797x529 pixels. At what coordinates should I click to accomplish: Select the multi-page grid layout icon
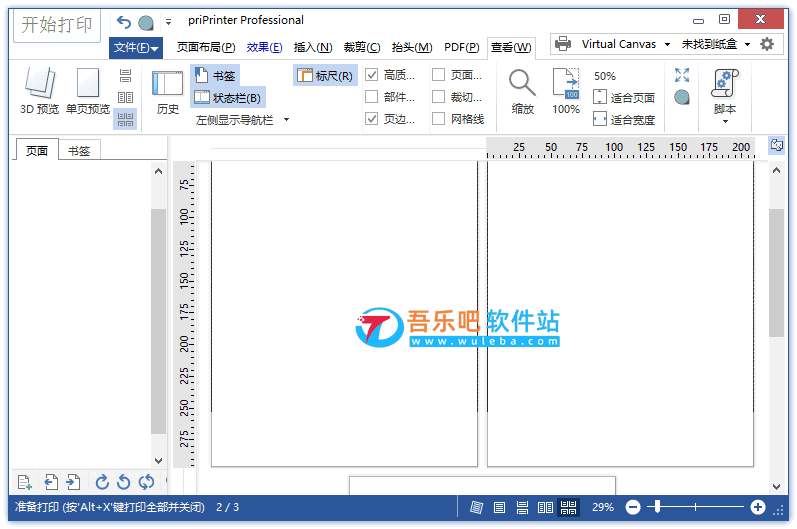pos(125,119)
